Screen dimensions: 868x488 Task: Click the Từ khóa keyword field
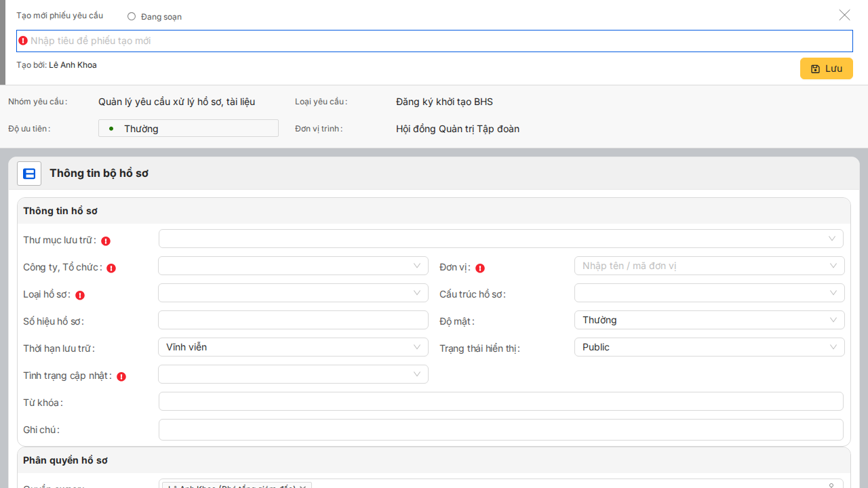500,401
